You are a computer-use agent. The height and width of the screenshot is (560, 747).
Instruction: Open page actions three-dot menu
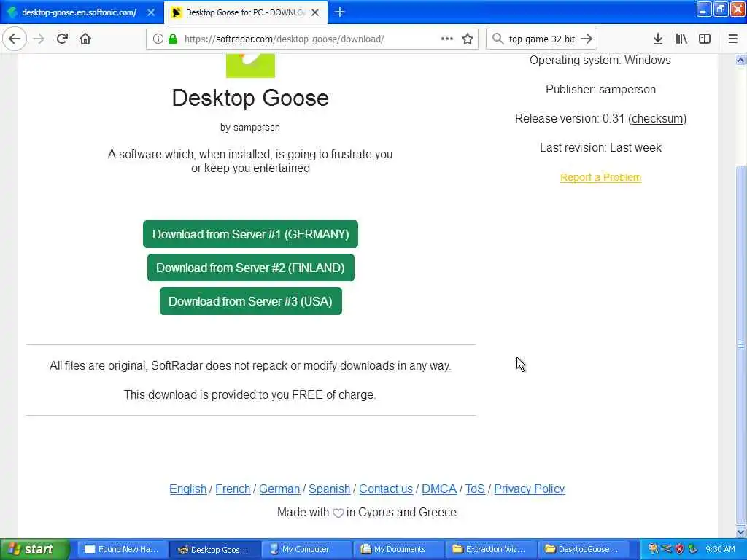point(447,39)
